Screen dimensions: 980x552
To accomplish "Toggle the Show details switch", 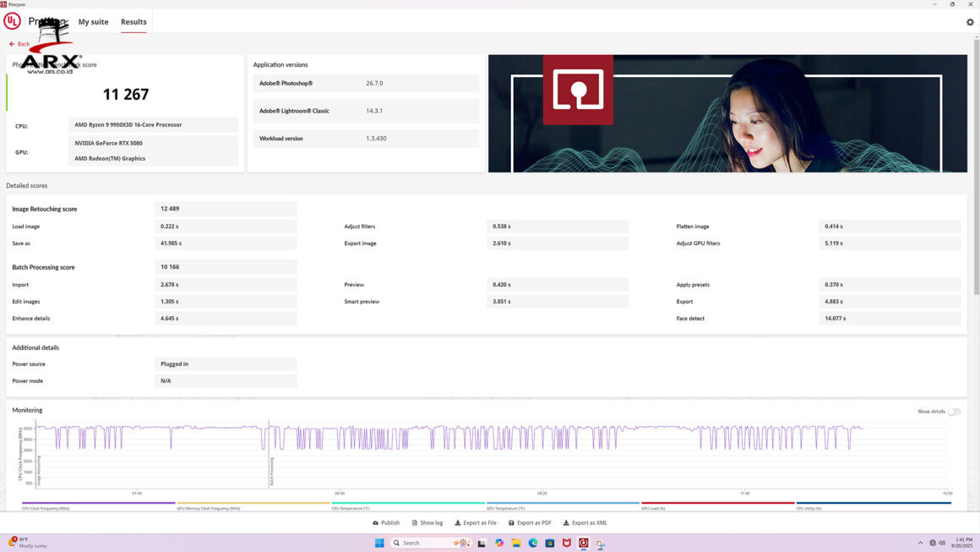I will (954, 412).
